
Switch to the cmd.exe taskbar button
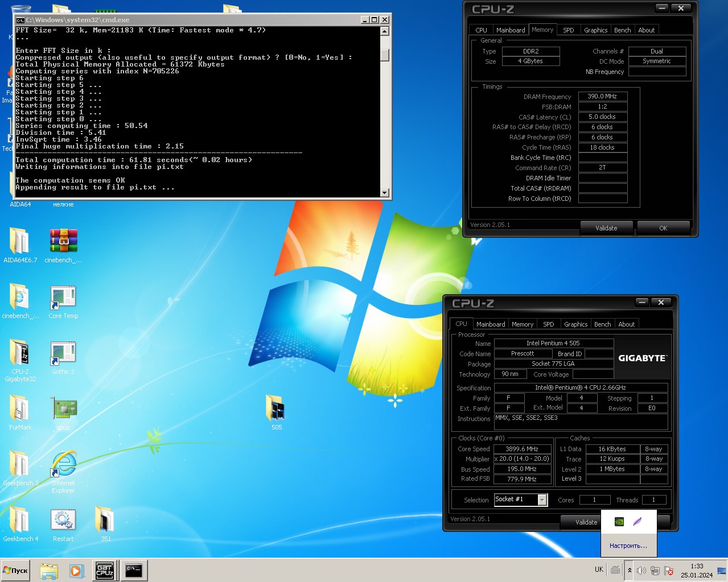click(x=134, y=570)
